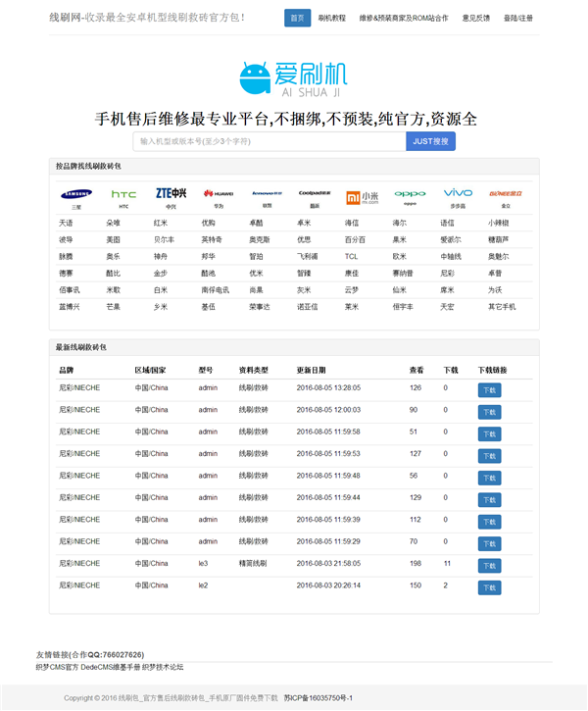The height and width of the screenshot is (711, 588).
Task: Download the 2016-08-05 13:28:05 entry
Action: [x=489, y=390]
